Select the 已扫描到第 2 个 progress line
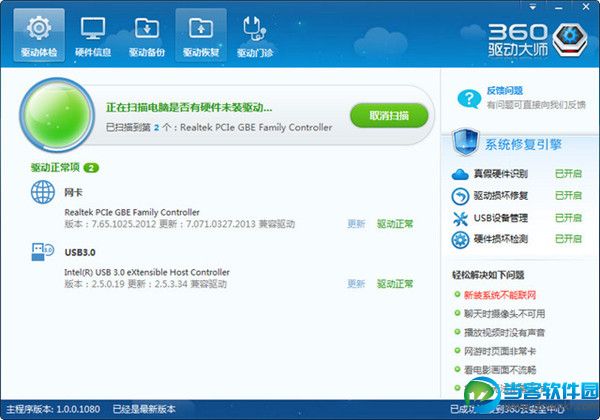Viewport: 600px width, 420px height. click(219, 127)
